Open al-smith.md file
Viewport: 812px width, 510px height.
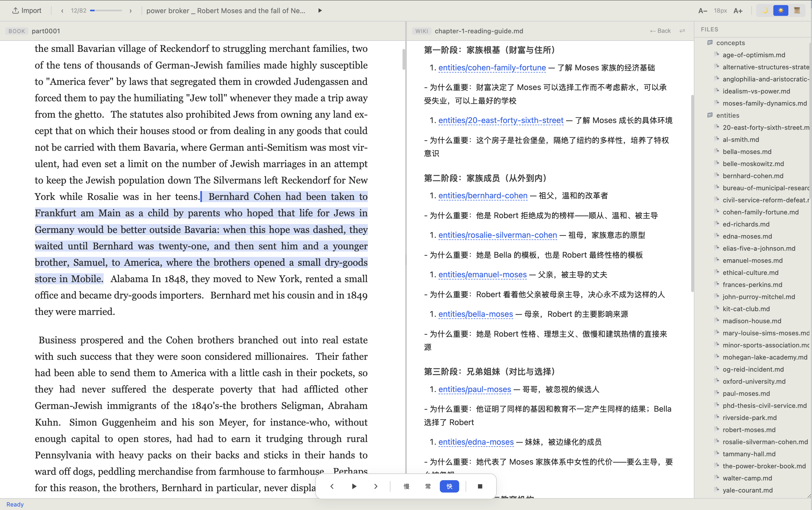tap(741, 140)
